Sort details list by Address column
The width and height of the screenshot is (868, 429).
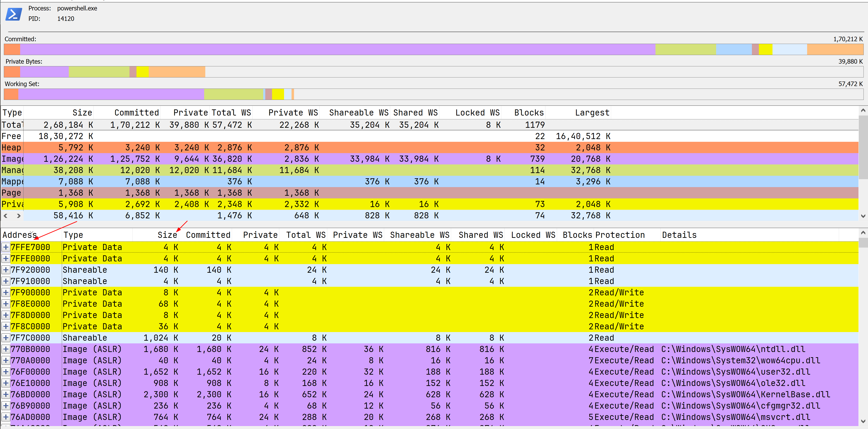coord(19,235)
